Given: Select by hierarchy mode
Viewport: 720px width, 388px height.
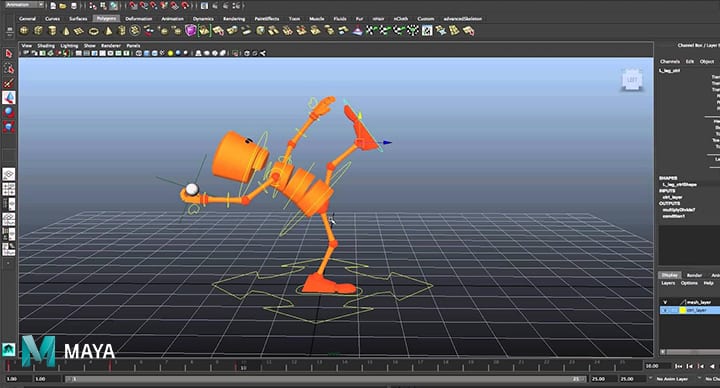Looking at the screenshot, I should tap(93, 6).
